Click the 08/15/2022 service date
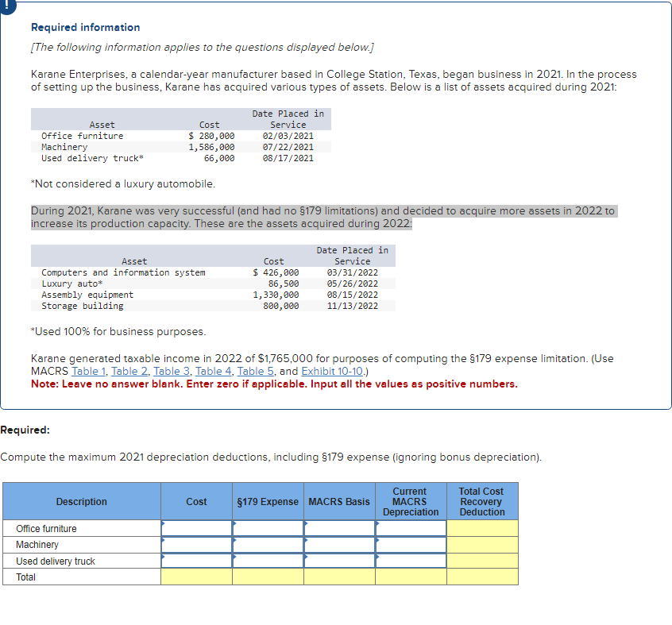The width and height of the screenshot is (672, 625). [353, 295]
